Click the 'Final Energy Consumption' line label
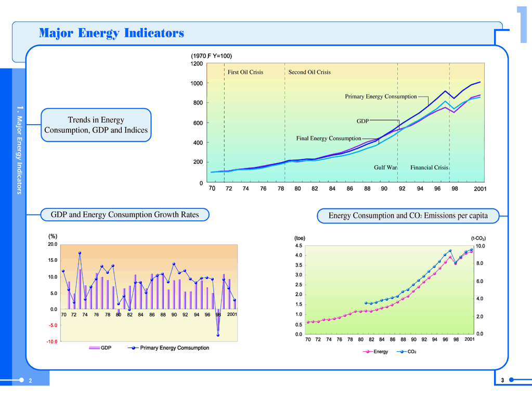Image resolution: width=532 pixels, height=398 pixels. [x=329, y=138]
